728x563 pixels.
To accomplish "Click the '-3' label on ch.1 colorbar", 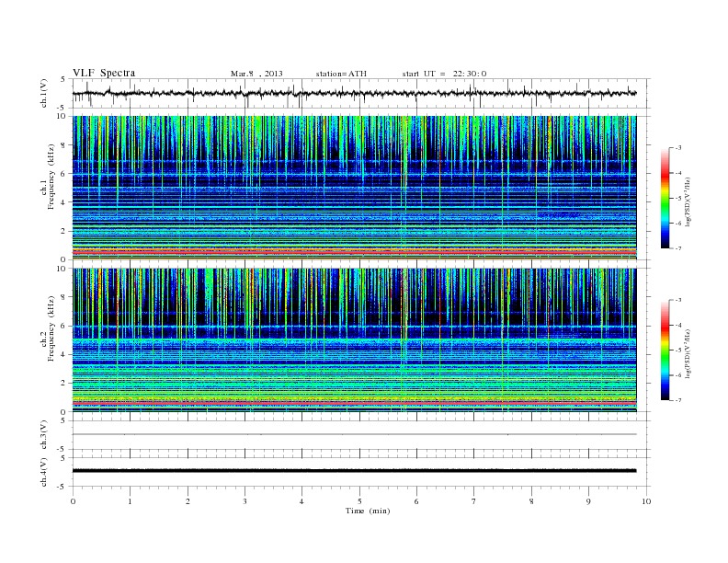I will pyautogui.click(x=677, y=148).
